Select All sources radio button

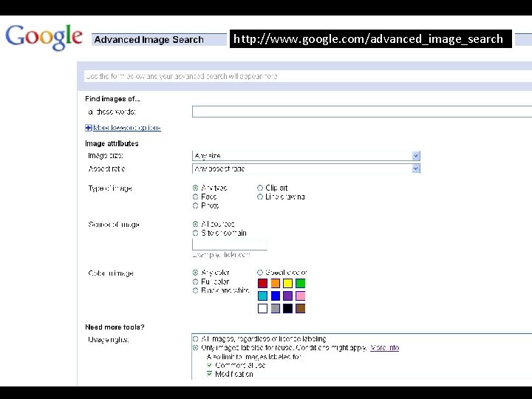pos(195,224)
